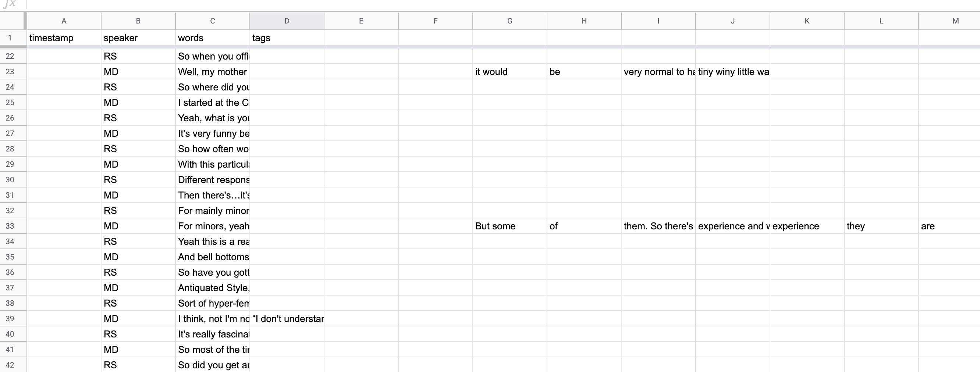Click the timestamp header cell
980x372 pixels.
coord(64,38)
